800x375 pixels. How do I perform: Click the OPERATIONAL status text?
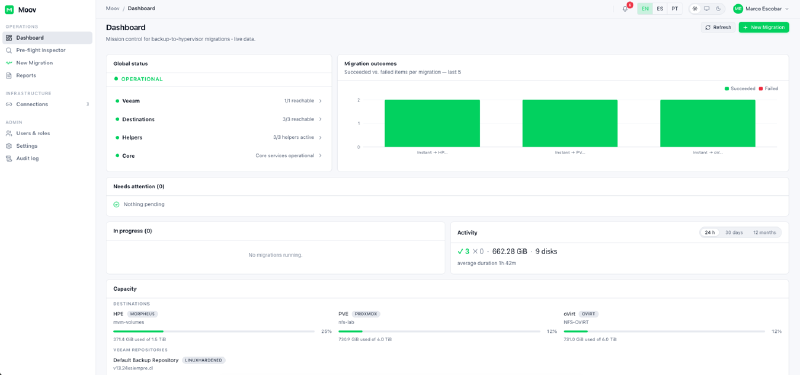coord(142,80)
